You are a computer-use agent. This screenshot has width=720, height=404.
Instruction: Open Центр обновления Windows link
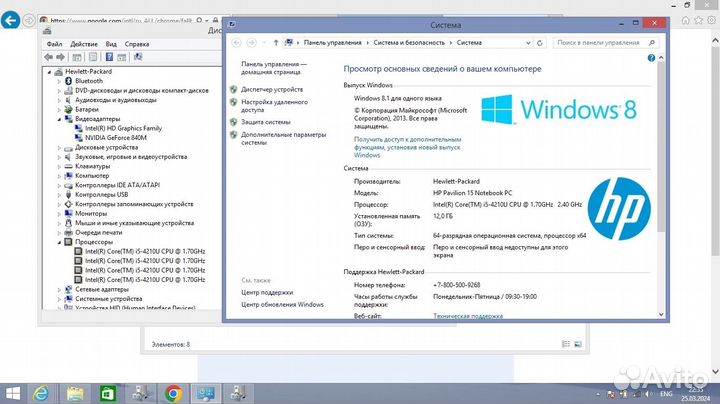[x=282, y=304]
